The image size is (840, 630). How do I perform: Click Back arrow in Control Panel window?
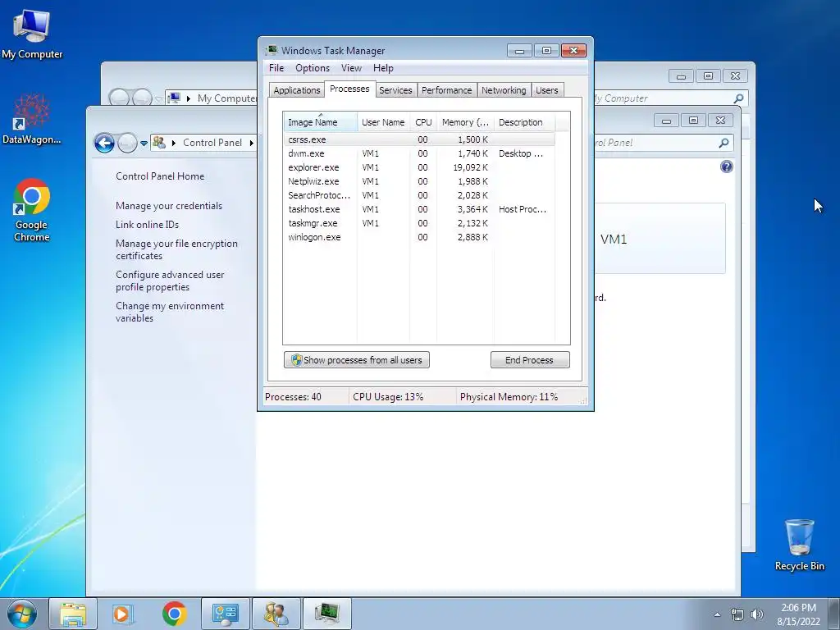coord(104,143)
